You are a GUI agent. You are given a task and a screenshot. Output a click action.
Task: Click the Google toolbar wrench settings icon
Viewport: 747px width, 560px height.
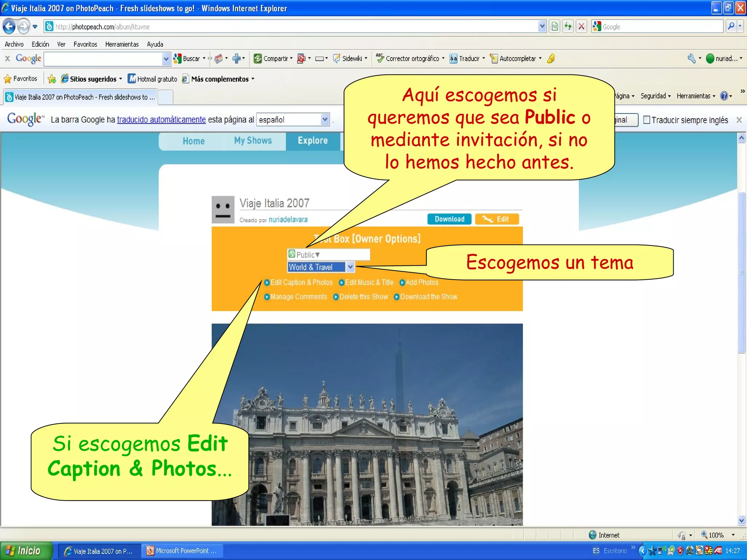(x=692, y=59)
